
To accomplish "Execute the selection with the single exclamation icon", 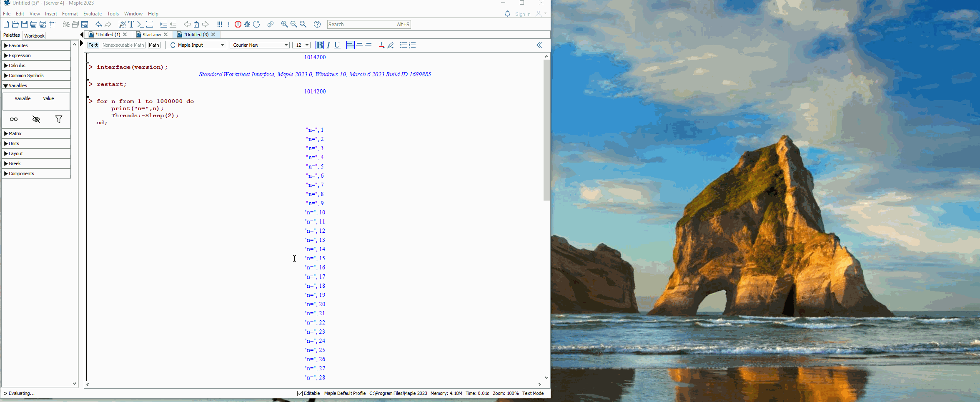I will pos(229,24).
